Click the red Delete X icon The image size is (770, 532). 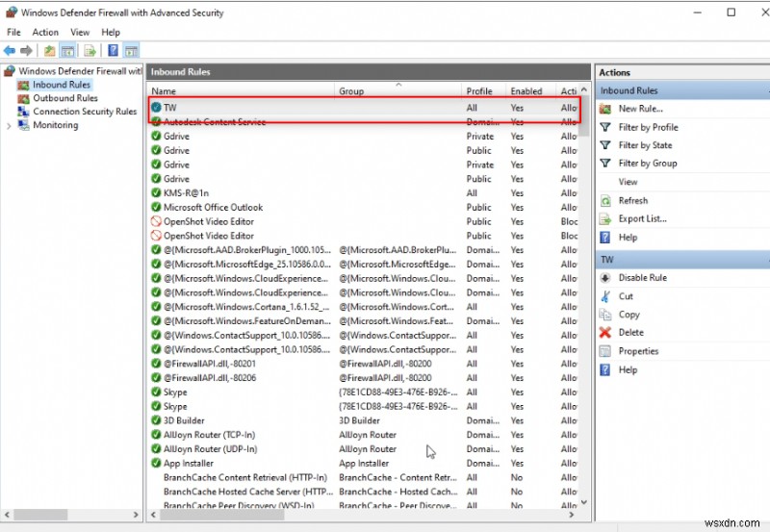point(605,333)
